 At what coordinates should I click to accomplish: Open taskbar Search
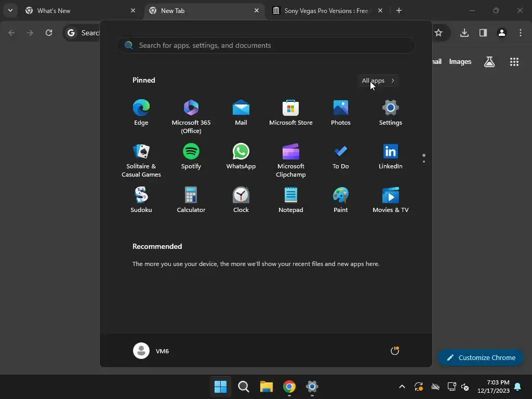pos(243,387)
